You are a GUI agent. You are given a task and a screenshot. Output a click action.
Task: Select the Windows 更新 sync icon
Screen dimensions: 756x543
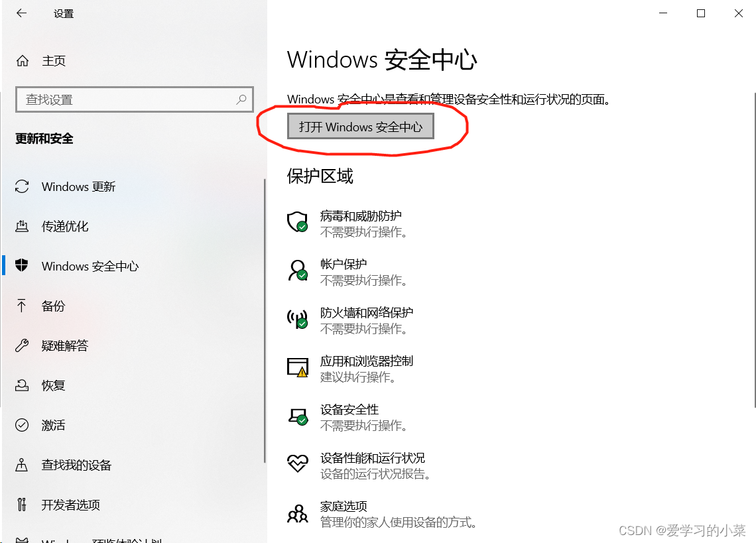22,186
